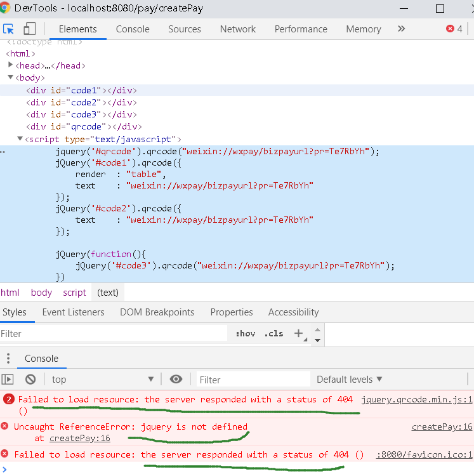
Task: Select html in the breadcrumb bar
Action: 10,293
